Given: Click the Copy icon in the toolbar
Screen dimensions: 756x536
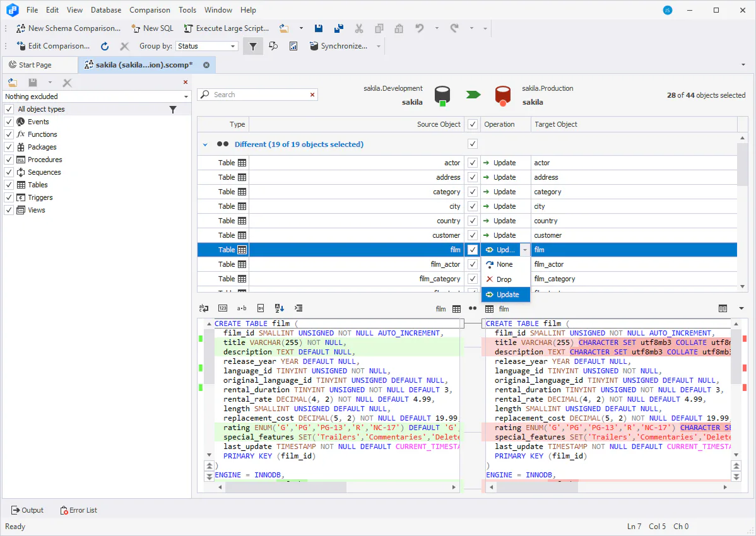Looking at the screenshot, I should coord(379,28).
